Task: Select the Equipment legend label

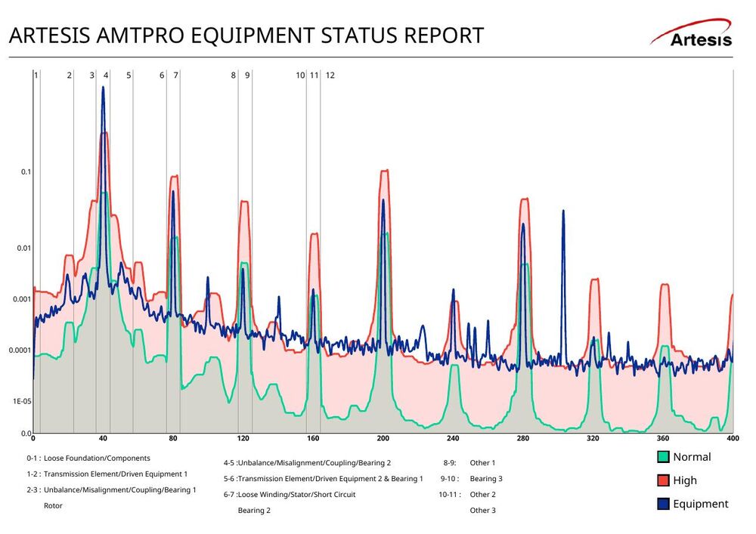Action: point(701,504)
